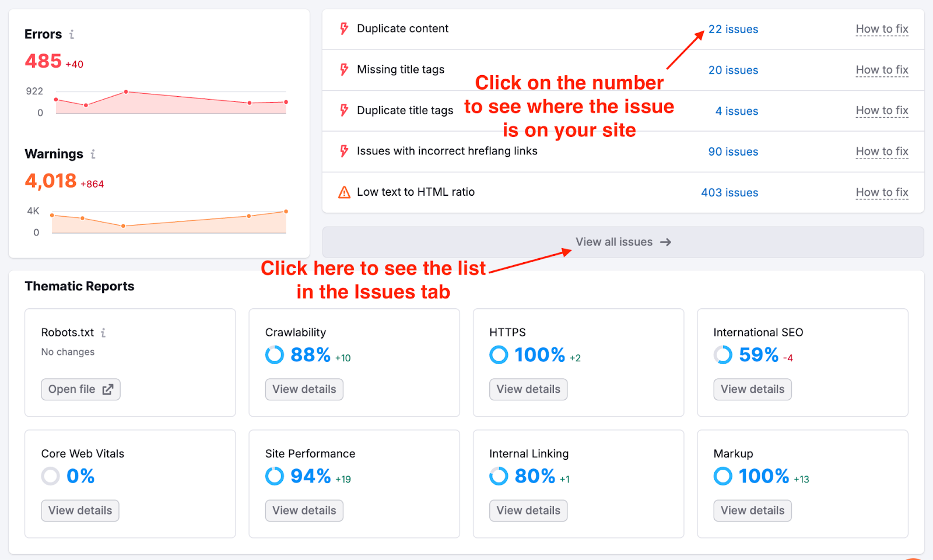This screenshot has width=933, height=560.
Task: View details for International SEO
Action: [x=752, y=389]
